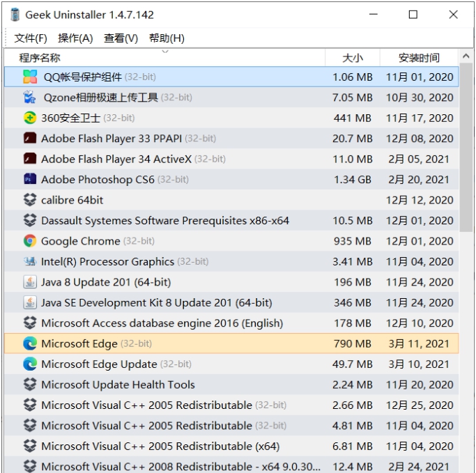Click the 12月 25, 2020 install date
This screenshot has height=473, width=476.
[420, 405]
